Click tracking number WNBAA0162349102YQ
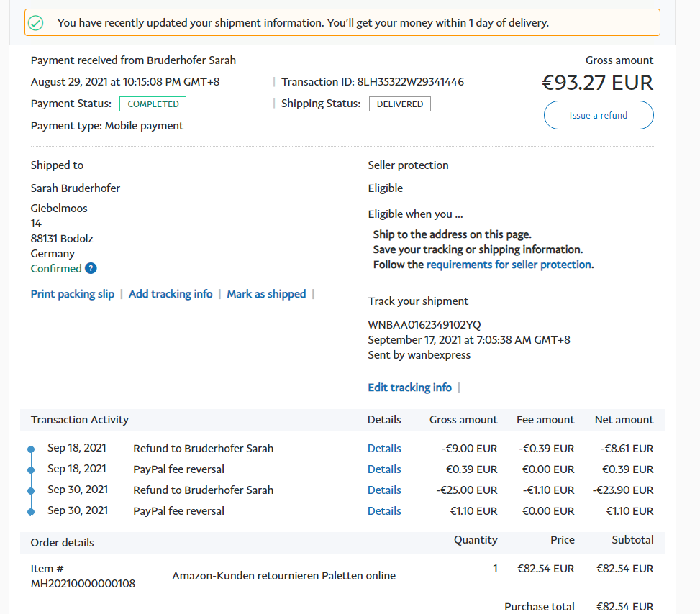700x614 pixels. [x=424, y=325]
